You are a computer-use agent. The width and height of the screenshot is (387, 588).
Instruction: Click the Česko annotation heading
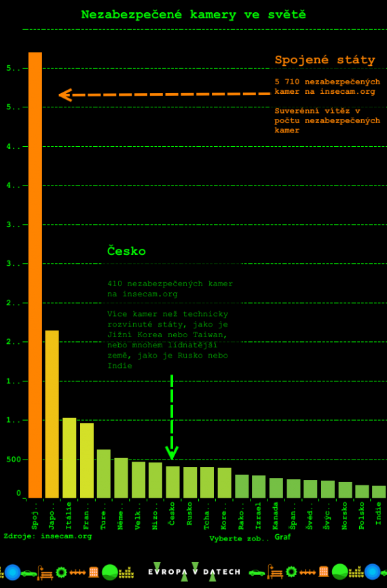tap(126, 251)
